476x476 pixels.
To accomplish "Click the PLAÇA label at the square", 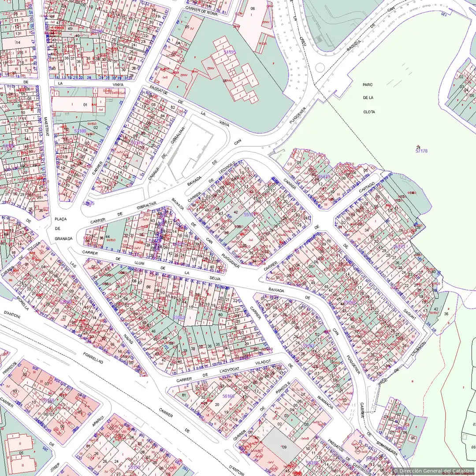I will (x=61, y=219).
